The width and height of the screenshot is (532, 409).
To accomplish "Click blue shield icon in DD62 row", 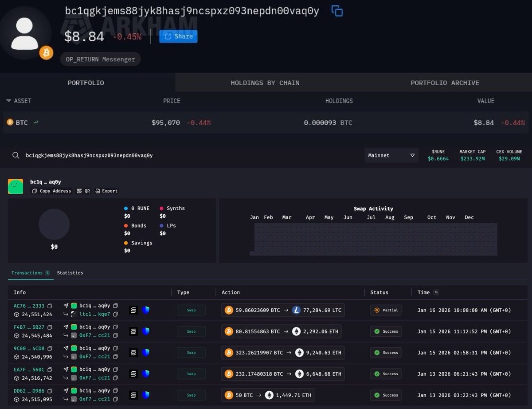I will coord(145,395).
